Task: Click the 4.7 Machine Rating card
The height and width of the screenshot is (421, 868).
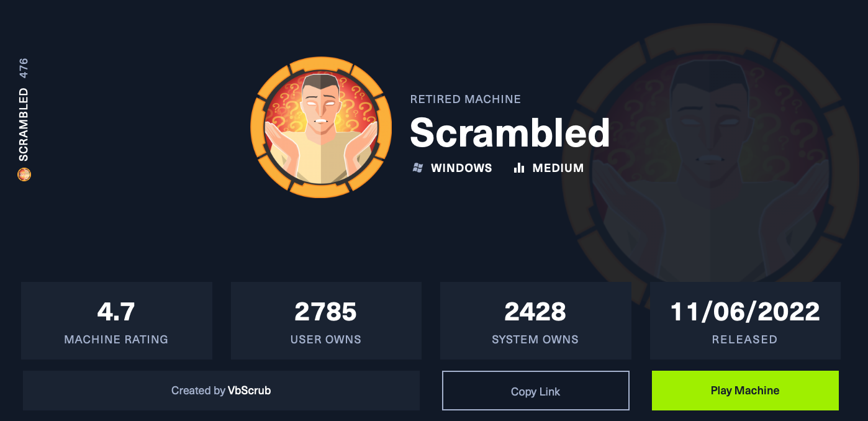Action: tap(117, 321)
